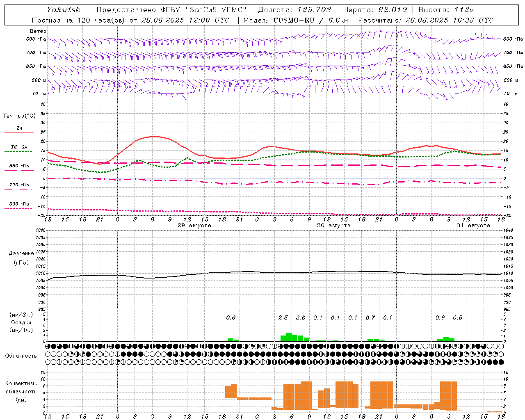The image size is (525, 420).
Task: Click the (мм/1ч.) units label
Action: tap(21, 330)
